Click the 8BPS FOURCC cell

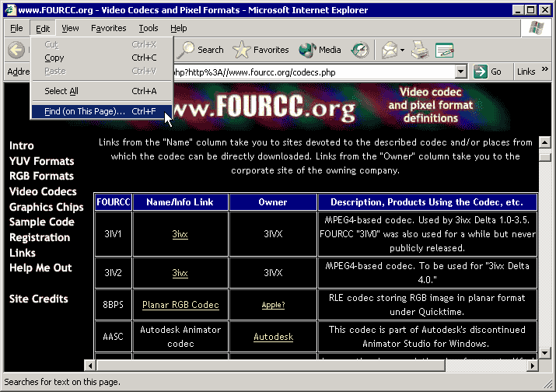[x=113, y=305]
